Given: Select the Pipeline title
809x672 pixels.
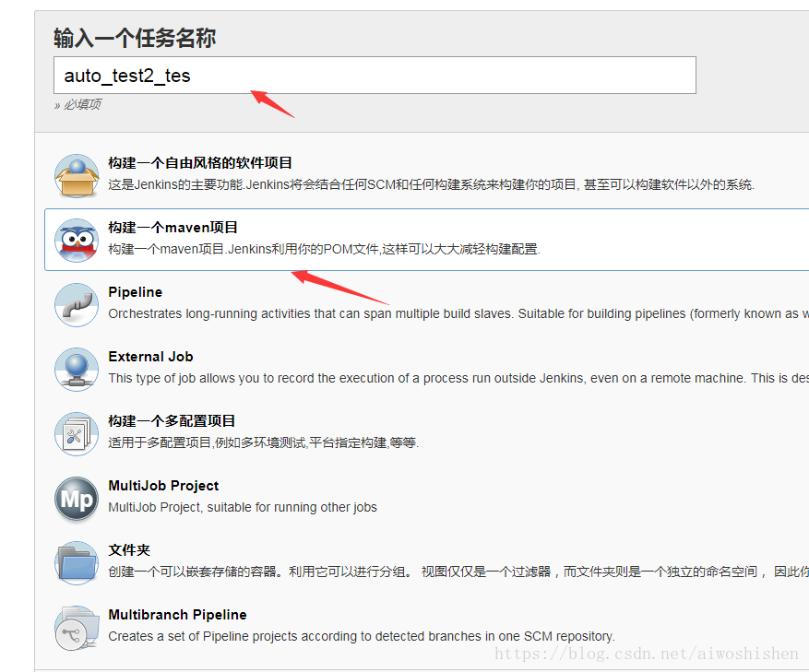Looking at the screenshot, I should click(x=136, y=292).
